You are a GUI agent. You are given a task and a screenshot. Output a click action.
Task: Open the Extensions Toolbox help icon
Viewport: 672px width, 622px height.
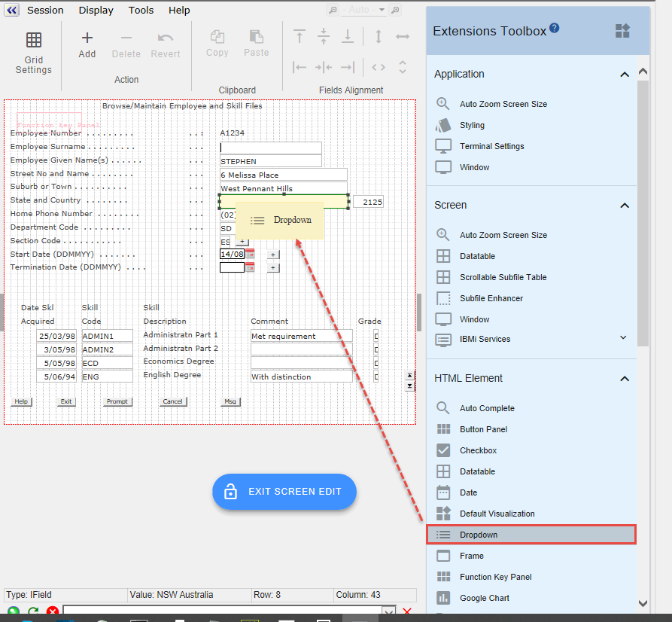[x=554, y=28]
